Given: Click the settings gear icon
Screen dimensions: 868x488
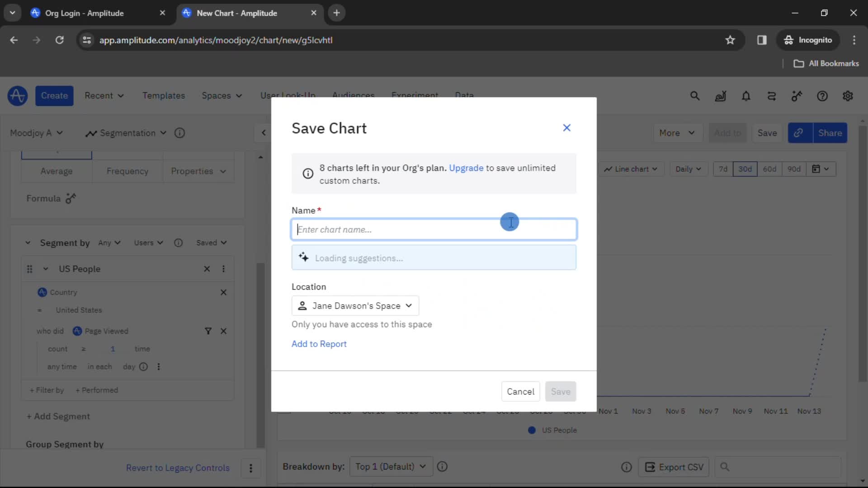Looking at the screenshot, I should [x=848, y=96].
